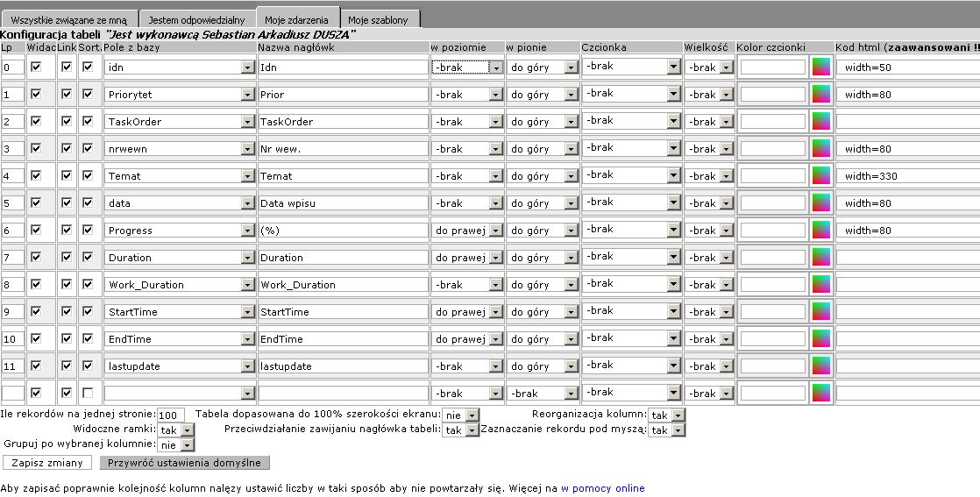Follow the 'w pomocy online' link
The width and height of the screenshot is (980, 497).
coord(602,488)
